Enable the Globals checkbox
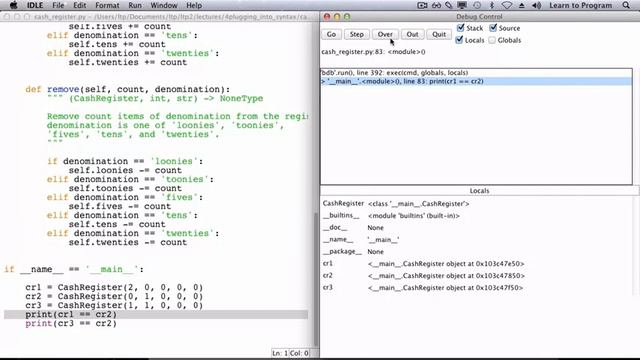 tap(492, 40)
